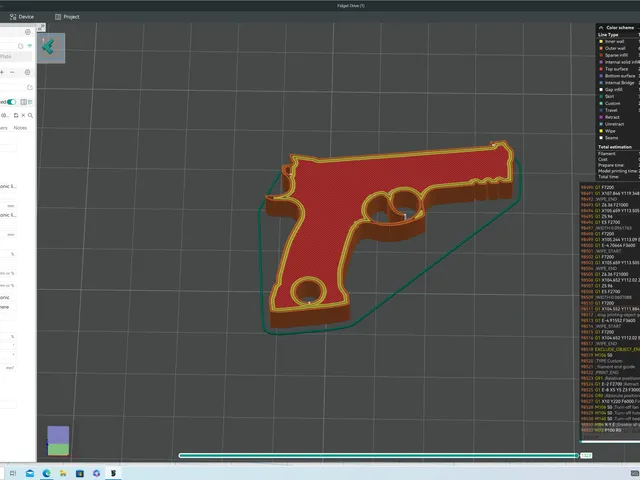Click the horizontal slider end handle

pos(577,456)
